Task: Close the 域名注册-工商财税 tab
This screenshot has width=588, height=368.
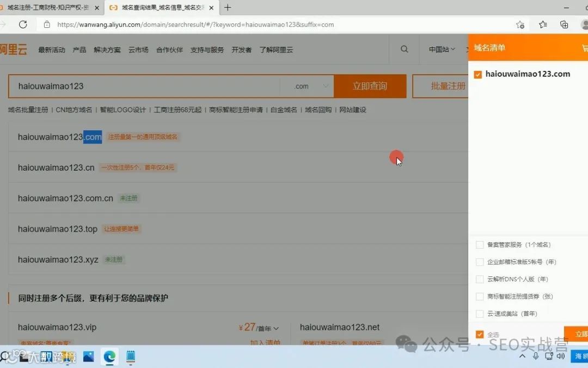Action: click(x=97, y=8)
